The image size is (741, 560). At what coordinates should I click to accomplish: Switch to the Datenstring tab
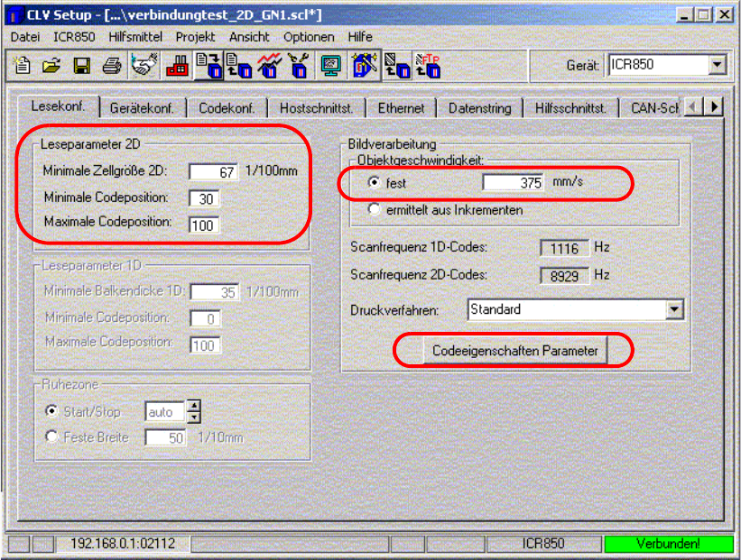pyautogui.click(x=479, y=108)
